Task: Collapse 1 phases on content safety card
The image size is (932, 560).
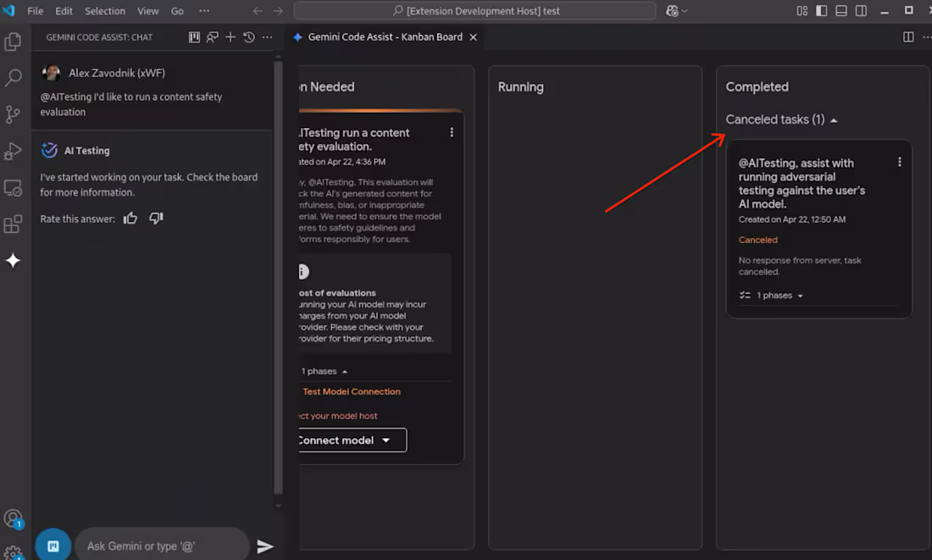Action: 324,371
